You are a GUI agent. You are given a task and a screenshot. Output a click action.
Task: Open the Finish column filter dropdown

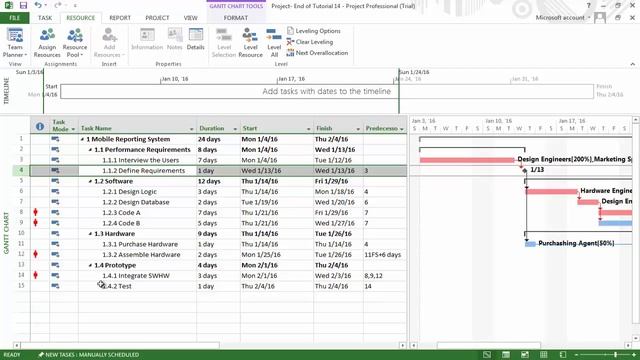tap(358, 129)
